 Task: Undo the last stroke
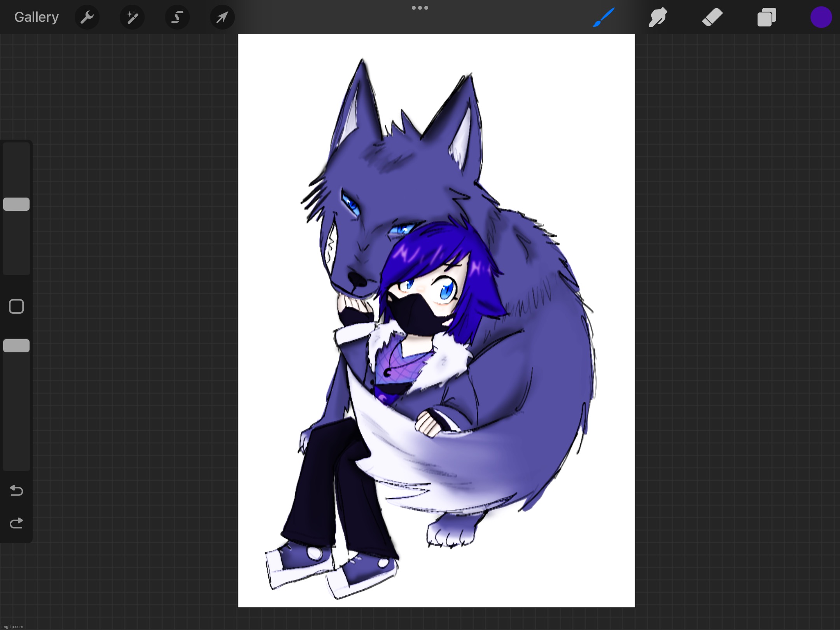(x=16, y=490)
